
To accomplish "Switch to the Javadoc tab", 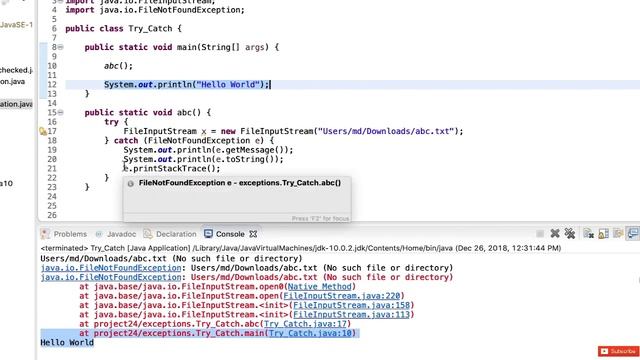I will coord(116,234).
